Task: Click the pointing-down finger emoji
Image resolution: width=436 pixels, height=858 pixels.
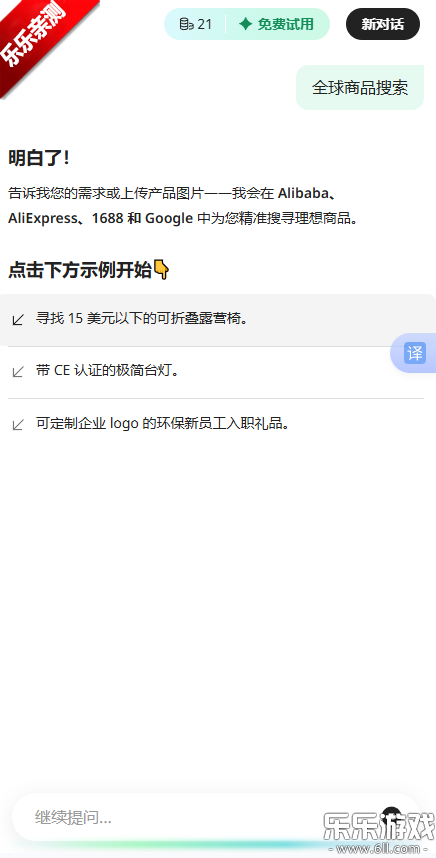Action: [161, 270]
